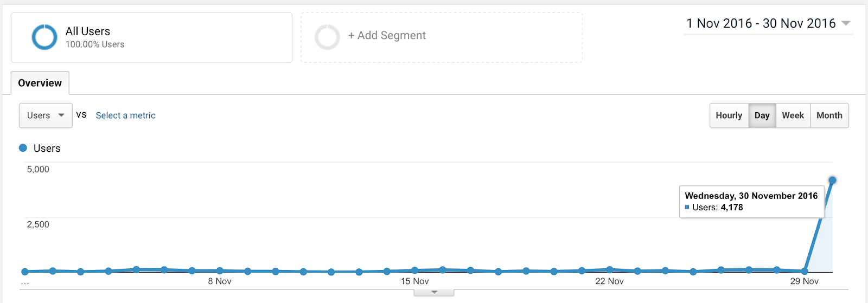Screen dimensions: 868x303
Task: Click the All Users segment donut icon
Action: (x=44, y=37)
